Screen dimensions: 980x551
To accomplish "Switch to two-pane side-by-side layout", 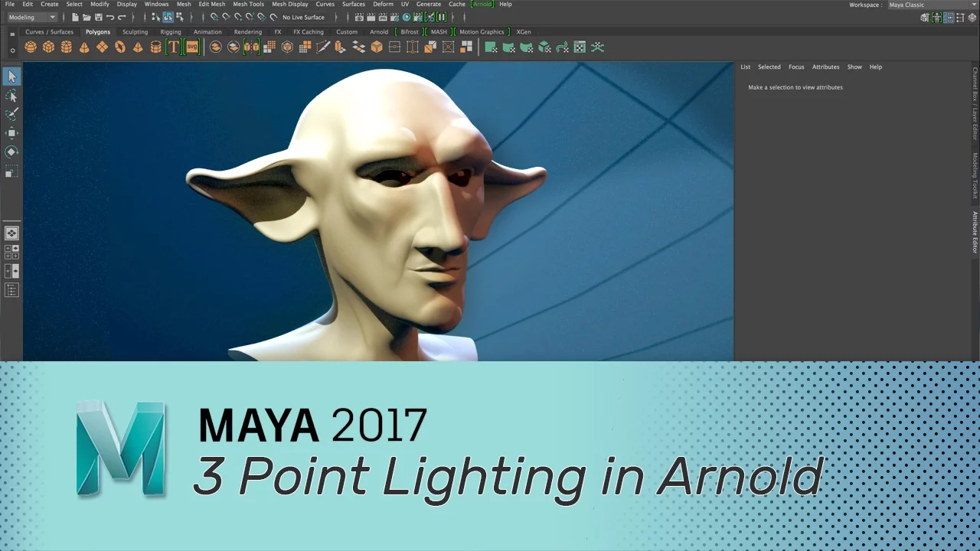I will 11,271.
